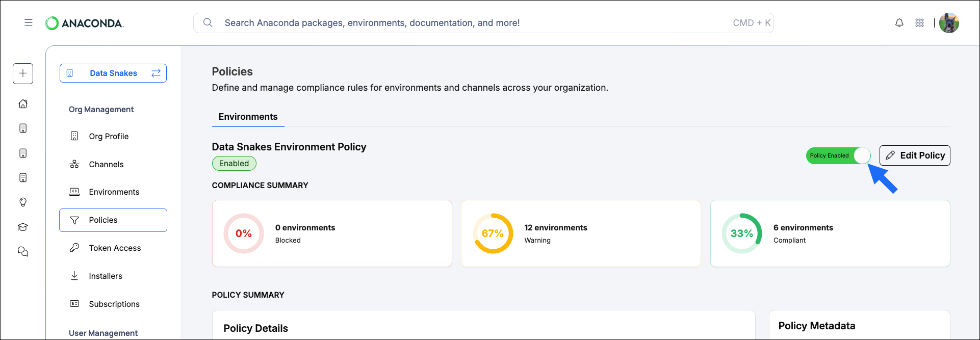Click the second building icon in the left rail
Image resolution: width=980 pixels, height=340 pixels.
pyautogui.click(x=23, y=153)
